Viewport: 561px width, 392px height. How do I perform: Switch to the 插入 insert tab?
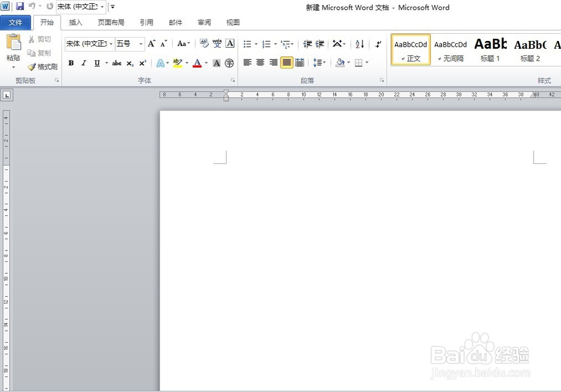[x=76, y=22]
